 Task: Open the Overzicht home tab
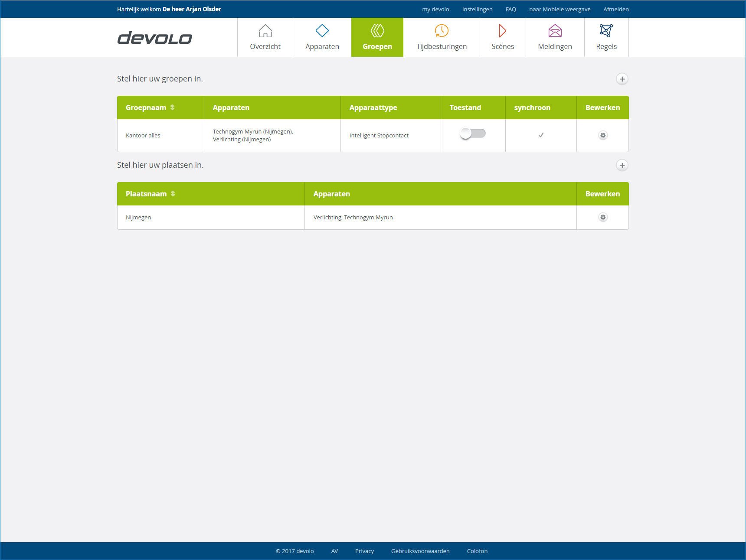pos(265,37)
